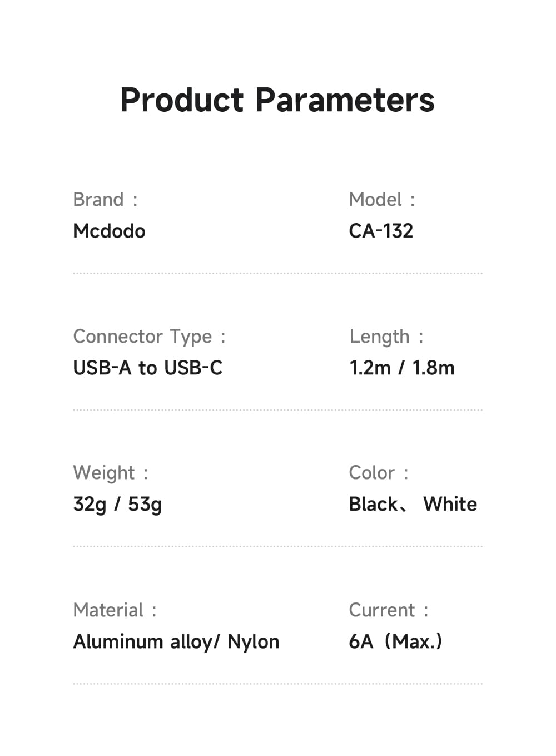
Task: Click the Product Parameters heading
Action: 277,100
